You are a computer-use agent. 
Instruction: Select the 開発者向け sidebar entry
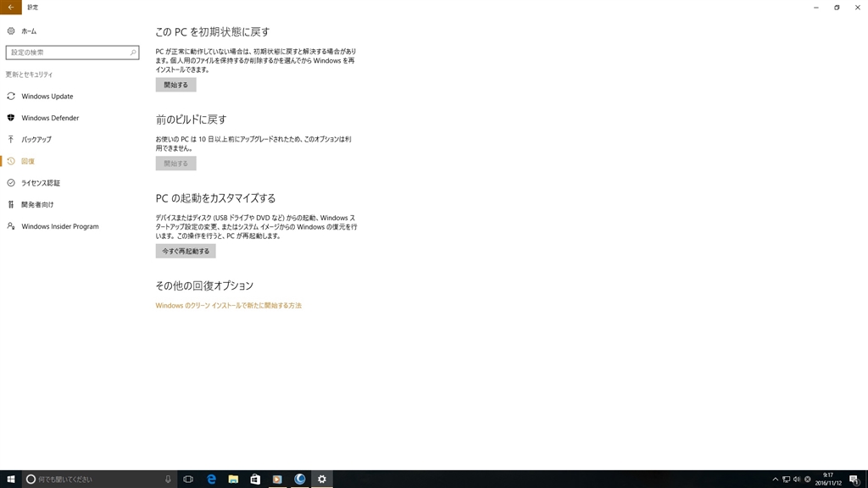click(x=37, y=205)
